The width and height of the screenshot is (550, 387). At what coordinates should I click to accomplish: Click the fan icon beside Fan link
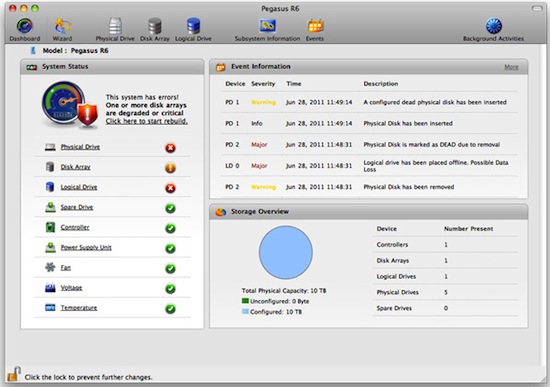click(x=50, y=267)
